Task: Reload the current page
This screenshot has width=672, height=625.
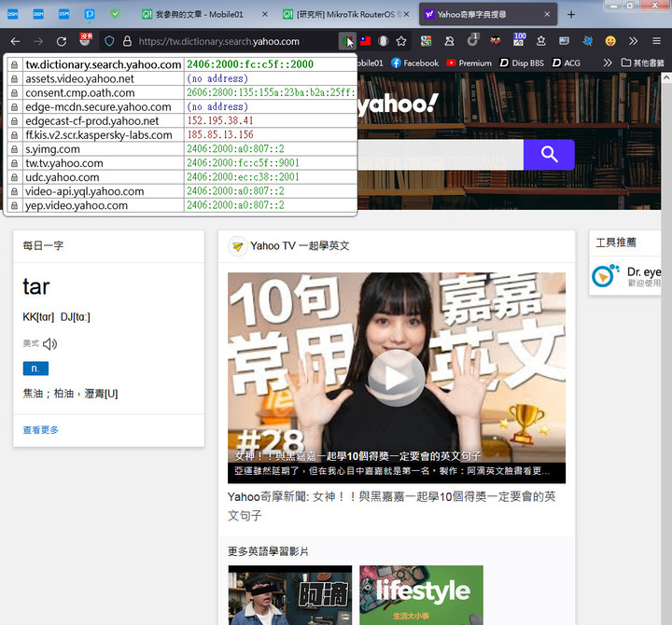Action: pyautogui.click(x=62, y=41)
